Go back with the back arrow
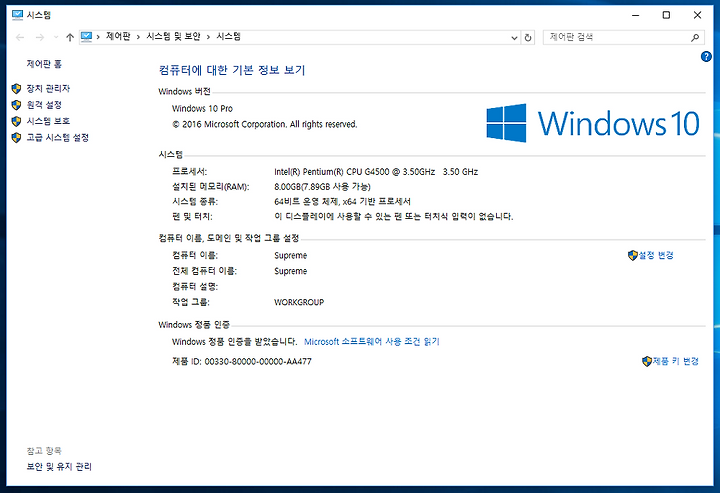The image size is (720, 493). click(x=20, y=37)
